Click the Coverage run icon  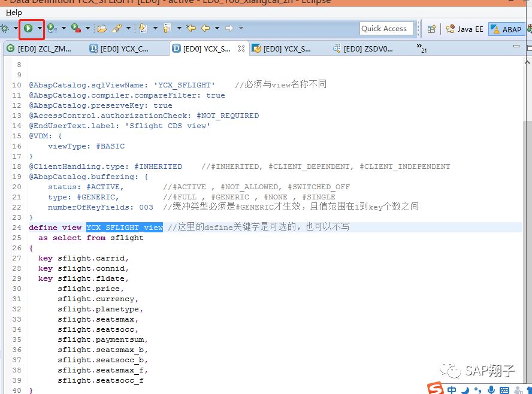click(x=52, y=28)
